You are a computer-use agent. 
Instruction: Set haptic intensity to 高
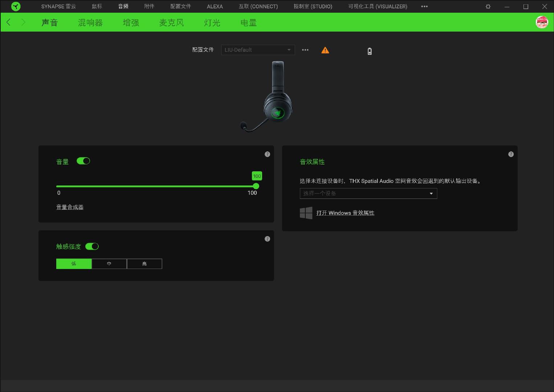(x=144, y=264)
